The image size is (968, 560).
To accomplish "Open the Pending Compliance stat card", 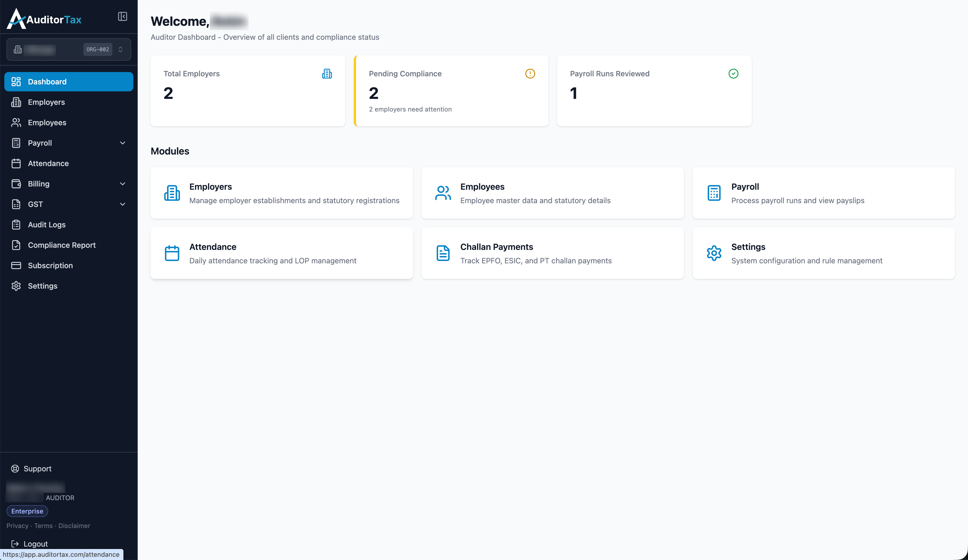I will 451,91.
